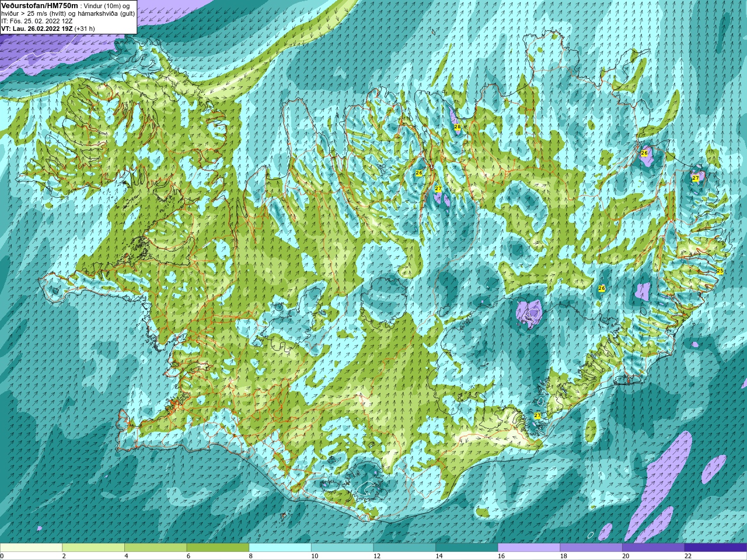Click the easternmost yellow 27 gust label
Image resolution: width=747 pixels, height=560 pixels.
[696, 178]
